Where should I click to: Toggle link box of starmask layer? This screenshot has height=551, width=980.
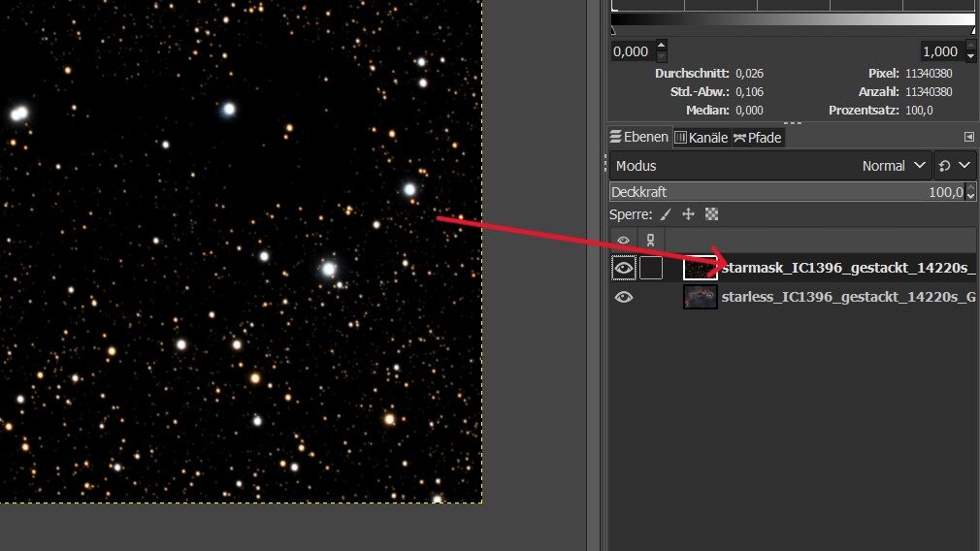[x=651, y=268]
